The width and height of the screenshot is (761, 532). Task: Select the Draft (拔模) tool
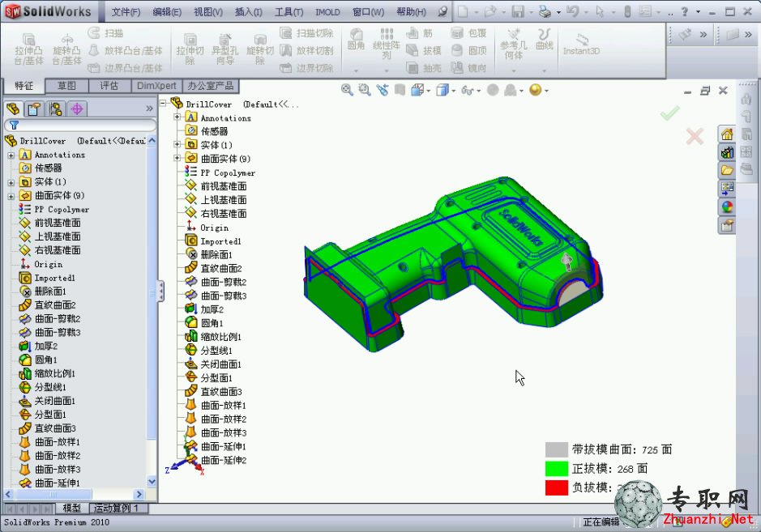423,50
